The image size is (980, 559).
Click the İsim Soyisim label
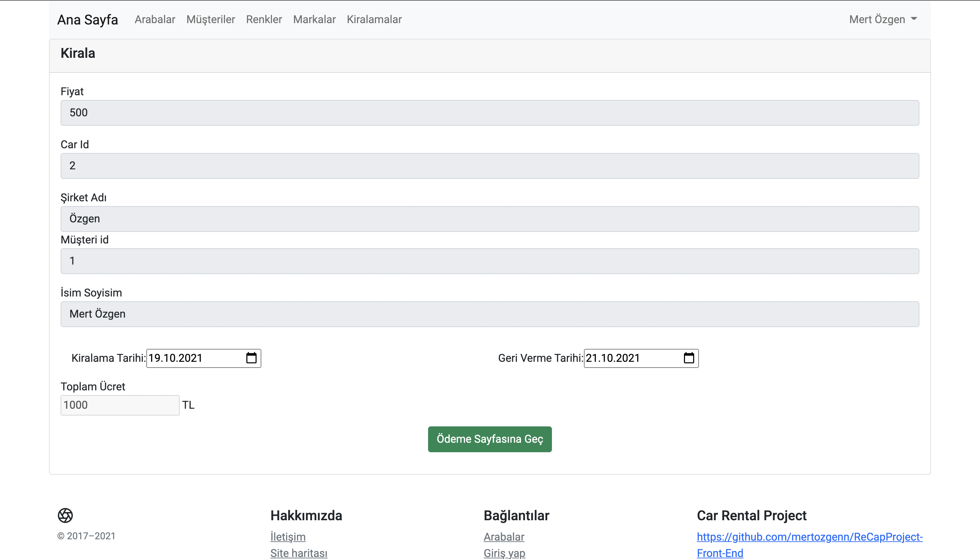pos(91,292)
